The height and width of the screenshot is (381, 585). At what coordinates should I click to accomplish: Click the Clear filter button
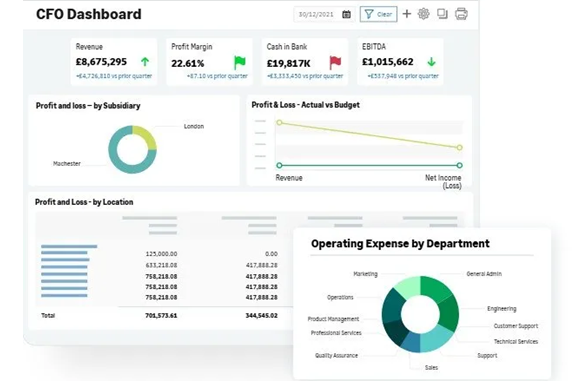(x=378, y=15)
